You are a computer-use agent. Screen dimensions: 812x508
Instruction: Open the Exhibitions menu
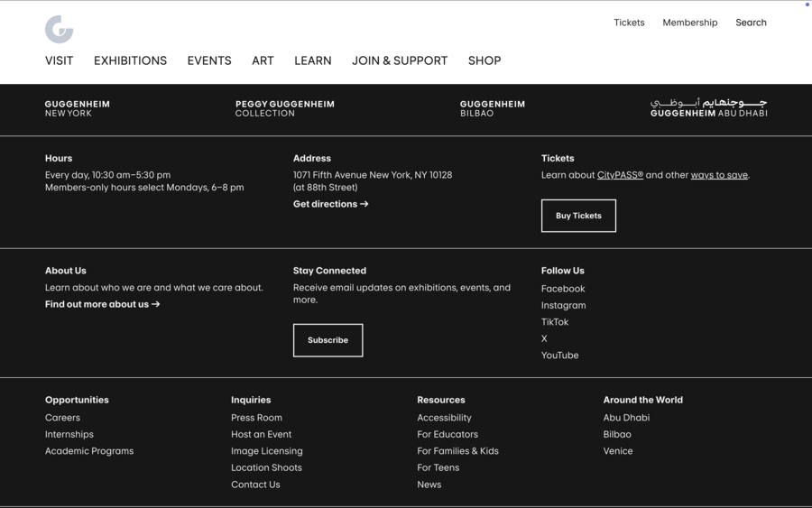pyautogui.click(x=130, y=60)
